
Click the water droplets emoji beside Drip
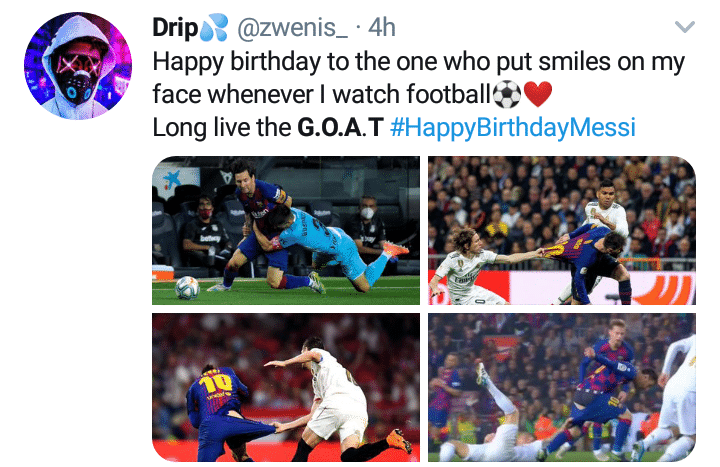tap(214, 28)
